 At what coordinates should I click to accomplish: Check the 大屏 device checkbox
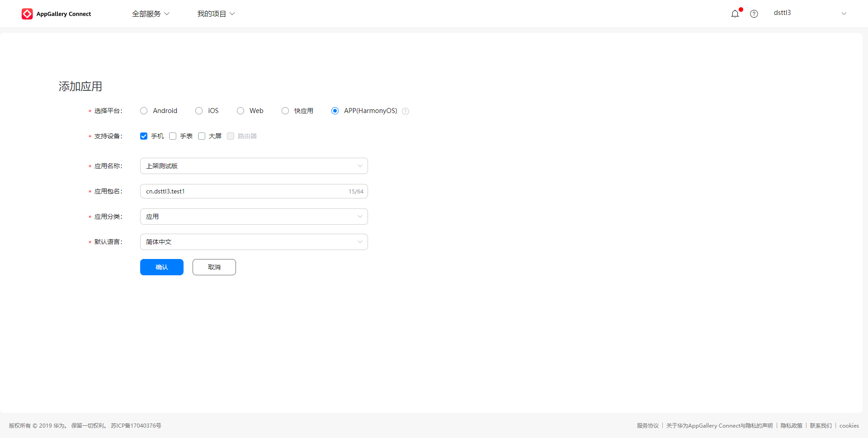[x=202, y=136]
